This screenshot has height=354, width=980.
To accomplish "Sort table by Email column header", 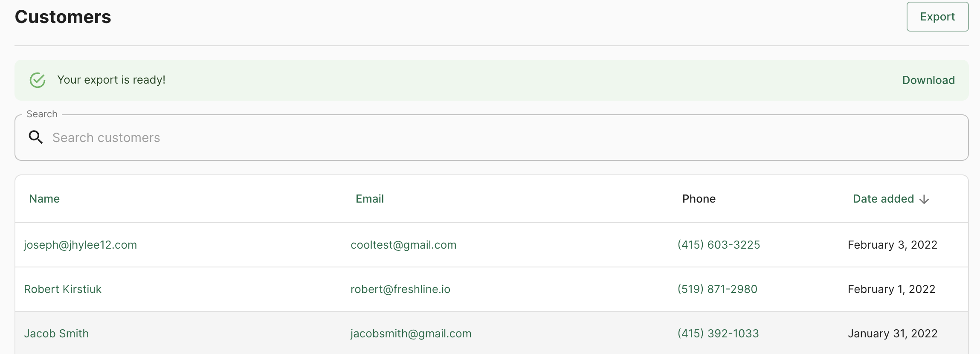I will click(x=370, y=199).
